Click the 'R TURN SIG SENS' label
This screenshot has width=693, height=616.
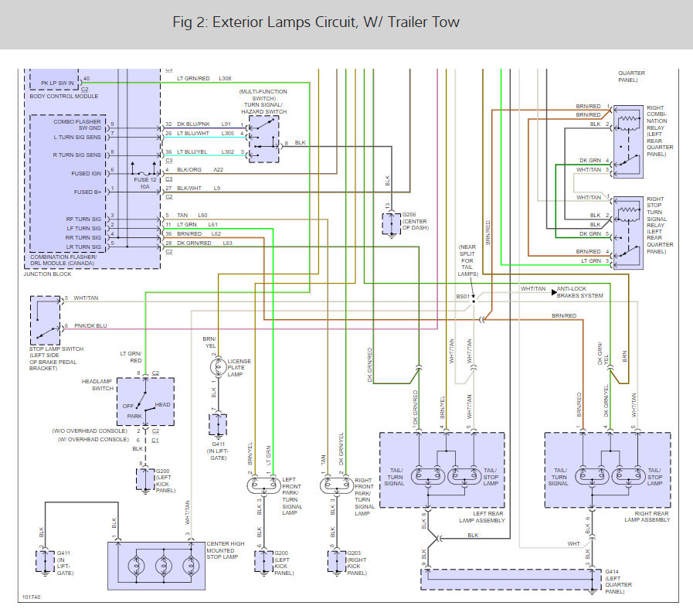pos(77,155)
